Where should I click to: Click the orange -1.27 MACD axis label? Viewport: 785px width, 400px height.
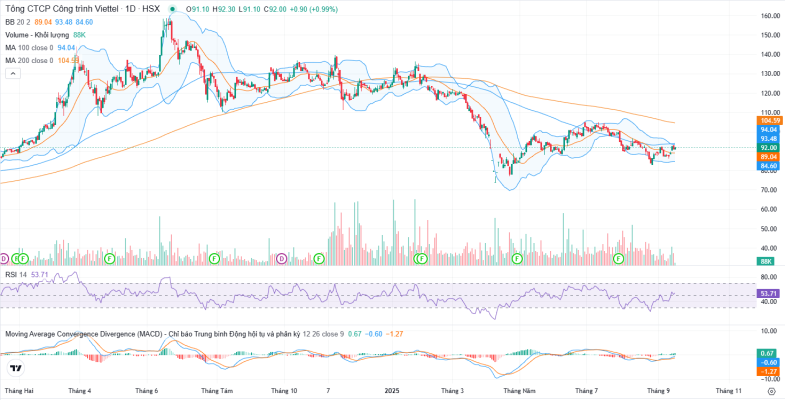pyautogui.click(x=768, y=371)
